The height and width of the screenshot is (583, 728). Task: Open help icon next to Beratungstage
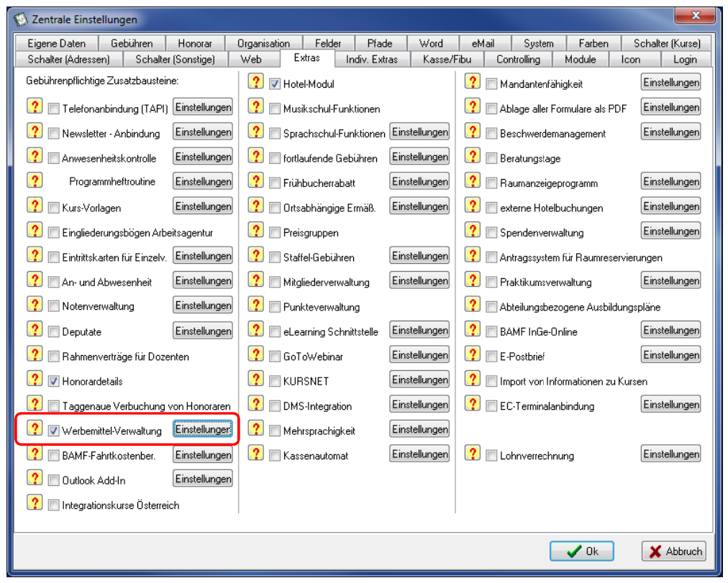pyautogui.click(x=473, y=156)
